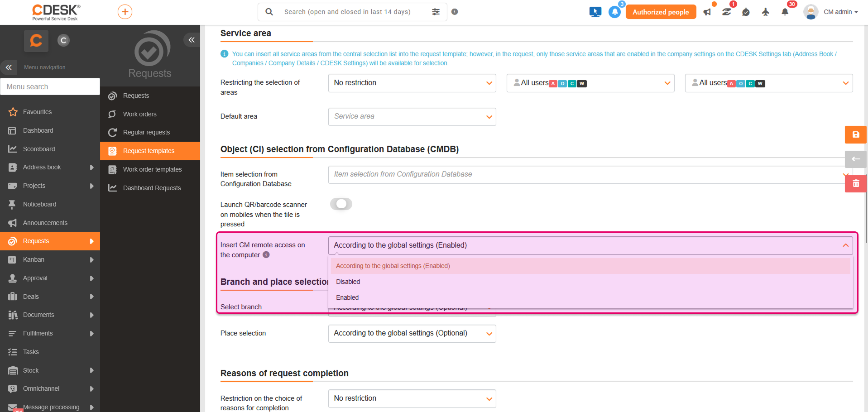Click the gray back arrow button
Image resolution: width=868 pixels, height=412 pixels.
click(856, 159)
